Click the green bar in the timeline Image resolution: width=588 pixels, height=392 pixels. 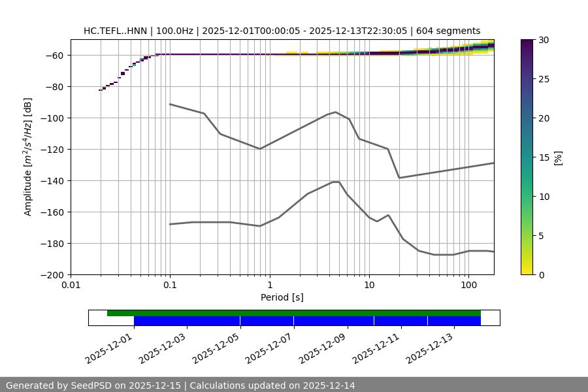click(x=294, y=313)
